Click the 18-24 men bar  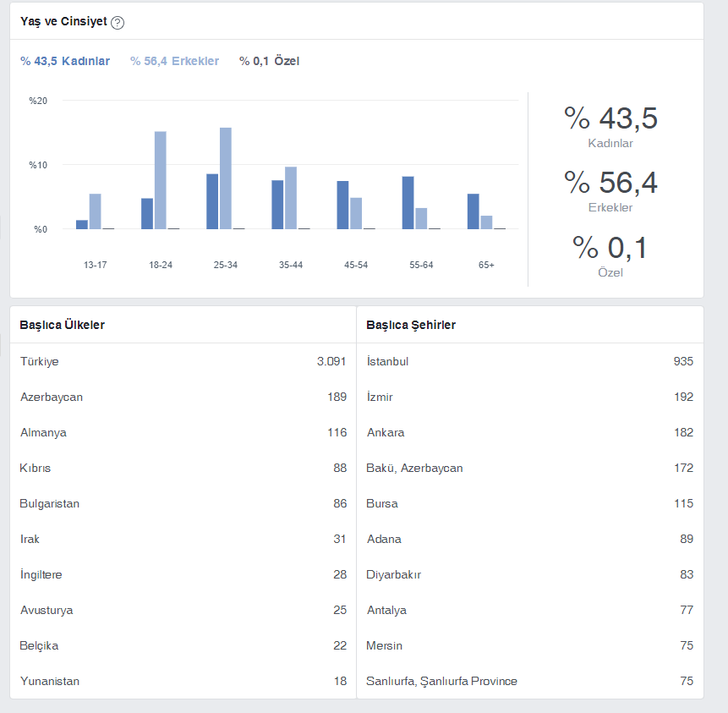coord(160,180)
